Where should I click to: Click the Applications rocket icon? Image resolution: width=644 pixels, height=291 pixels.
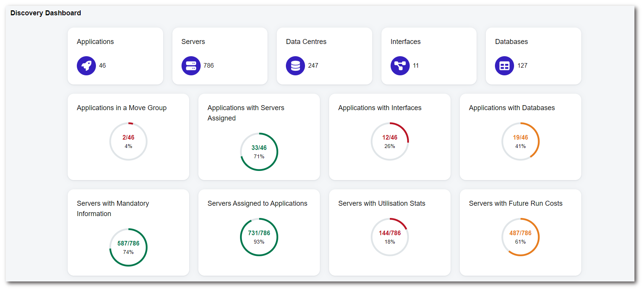(x=86, y=66)
